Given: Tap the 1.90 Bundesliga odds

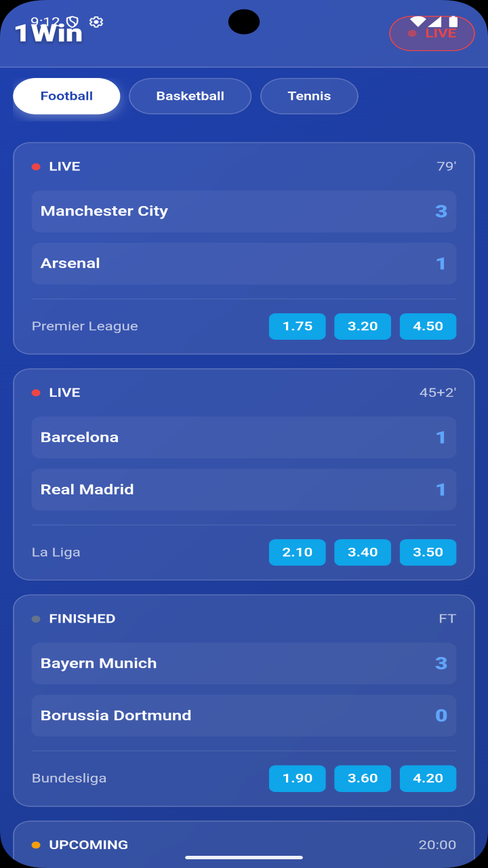Looking at the screenshot, I should coord(298,778).
